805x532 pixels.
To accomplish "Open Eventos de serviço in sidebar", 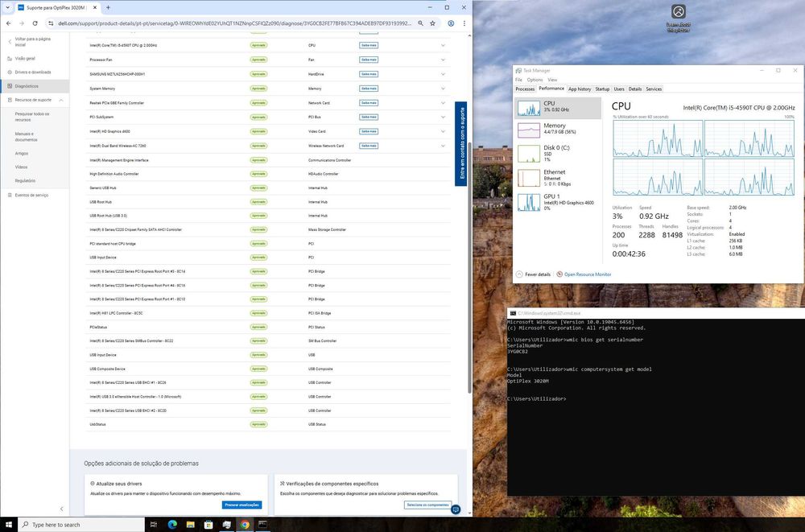I will pos(31,195).
